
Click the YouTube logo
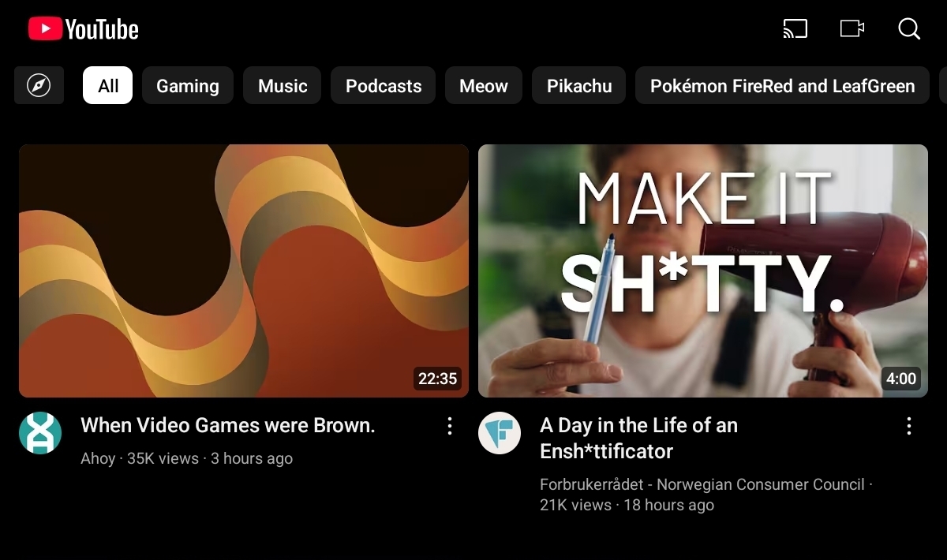point(84,29)
